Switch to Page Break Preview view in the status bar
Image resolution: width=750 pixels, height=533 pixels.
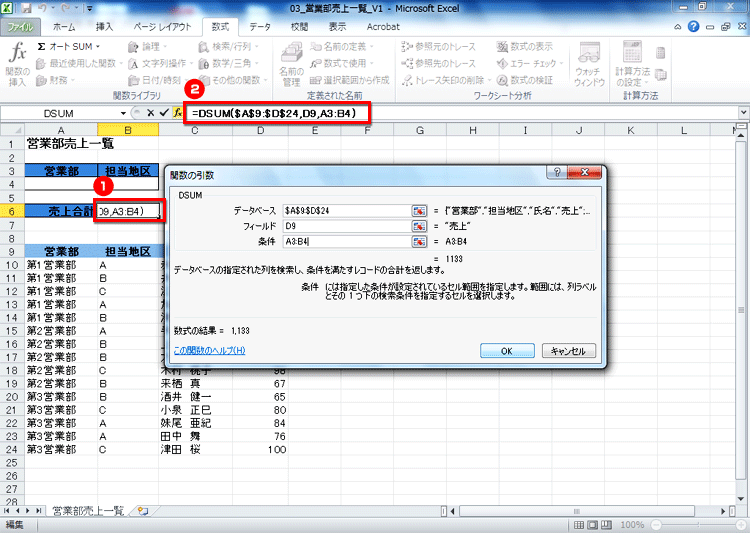click(x=607, y=525)
